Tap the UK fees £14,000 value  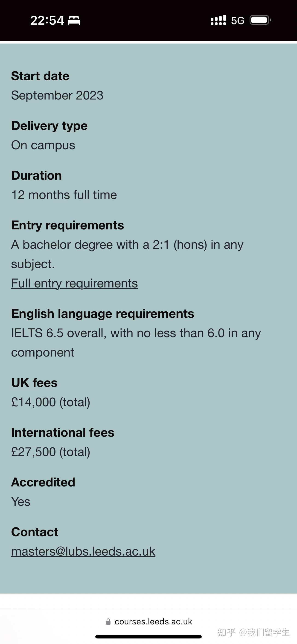point(51,402)
